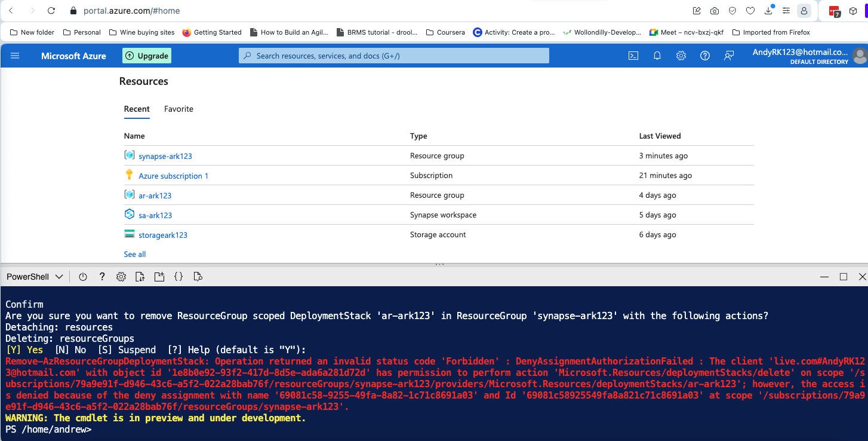Restart Cloud Shell with the power icon
The height and width of the screenshot is (441, 868).
tap(82, 276)
